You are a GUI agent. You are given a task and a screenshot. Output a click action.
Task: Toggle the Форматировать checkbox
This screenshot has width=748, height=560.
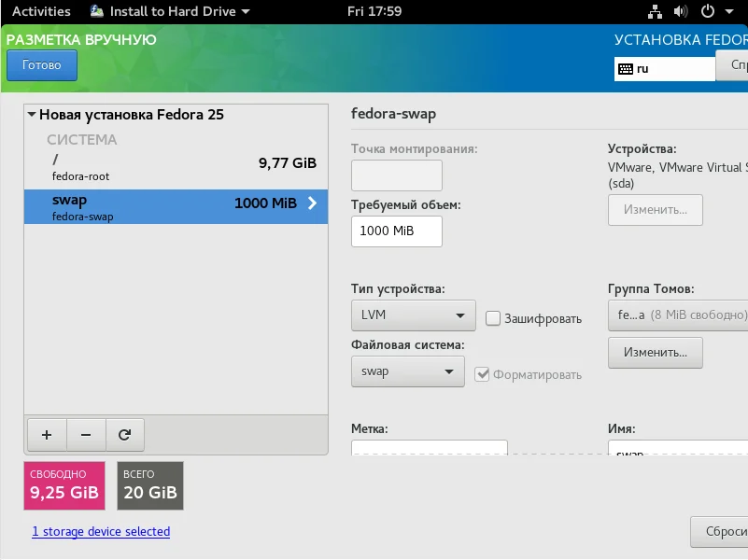pyautogui.click(x=482, y=374)
